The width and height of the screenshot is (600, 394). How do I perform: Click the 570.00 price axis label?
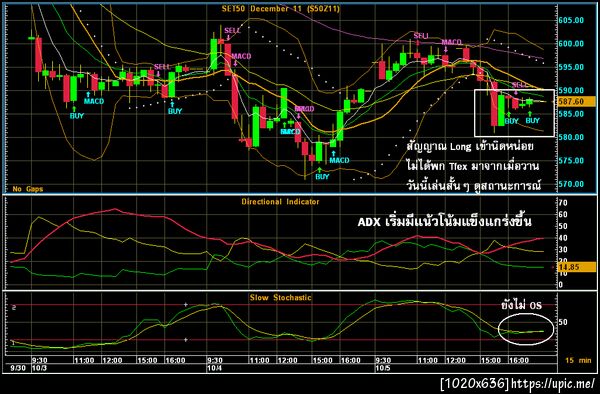[x=571, y=184]
